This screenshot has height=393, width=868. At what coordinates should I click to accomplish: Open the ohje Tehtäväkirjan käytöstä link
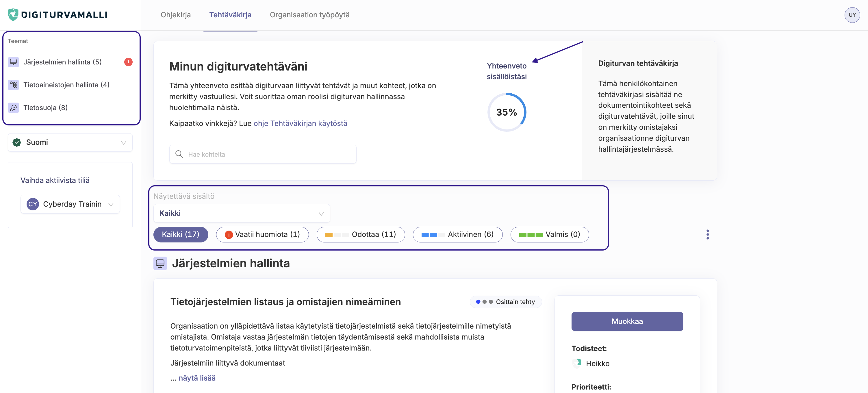click(x=300, y=123)
